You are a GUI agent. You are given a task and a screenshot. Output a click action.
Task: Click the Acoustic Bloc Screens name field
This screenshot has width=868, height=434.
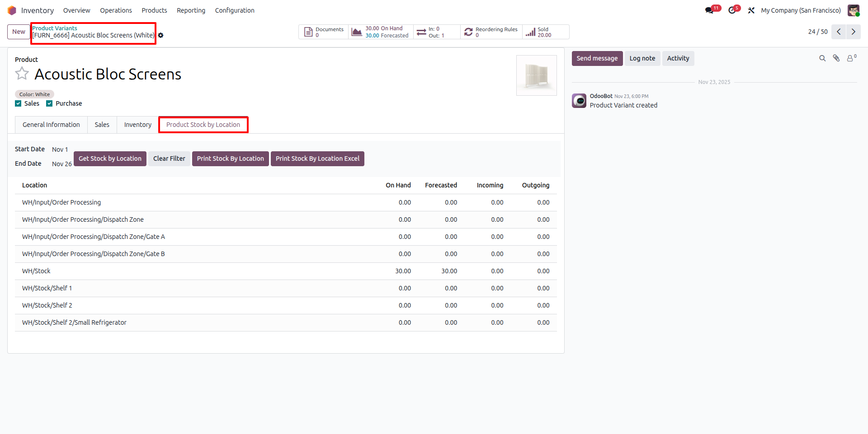point(108,74)
